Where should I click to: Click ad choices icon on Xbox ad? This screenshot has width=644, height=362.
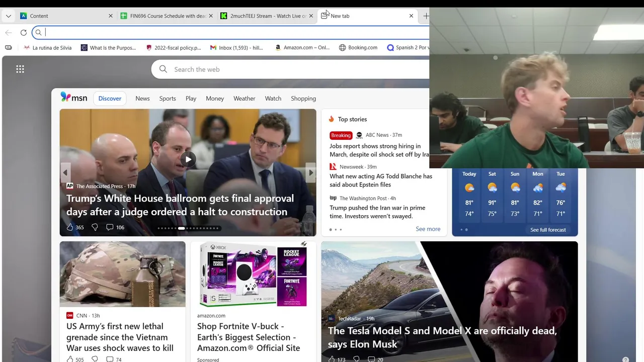click(304, 244)
